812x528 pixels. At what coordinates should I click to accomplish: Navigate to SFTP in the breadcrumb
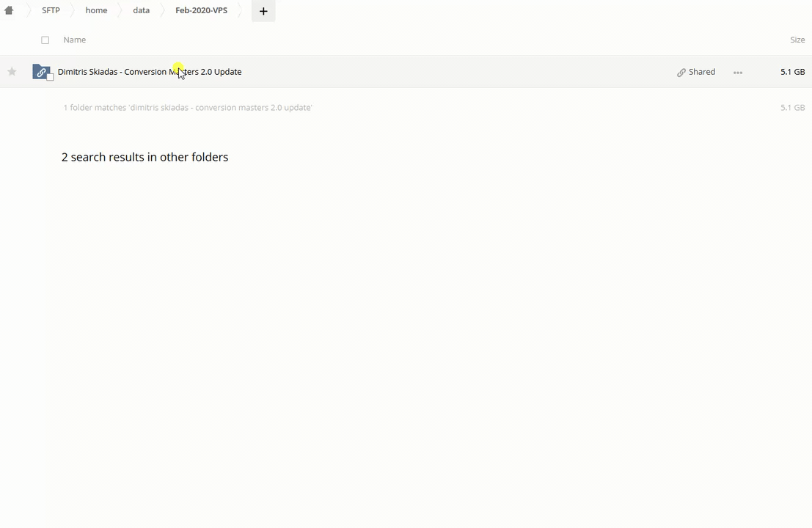tap(51, 10)
